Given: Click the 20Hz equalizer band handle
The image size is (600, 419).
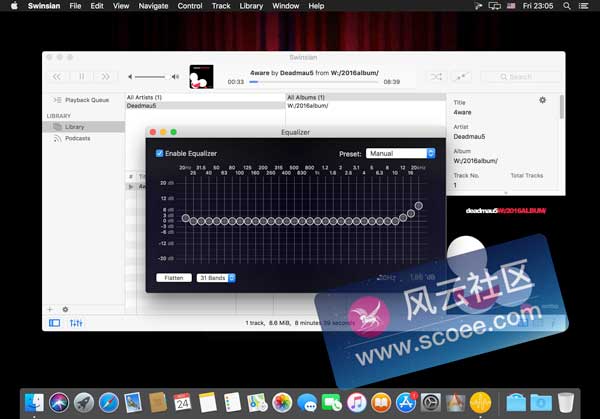Looking at the screenshot, I should pyautogui.click(x=186, y=218).
